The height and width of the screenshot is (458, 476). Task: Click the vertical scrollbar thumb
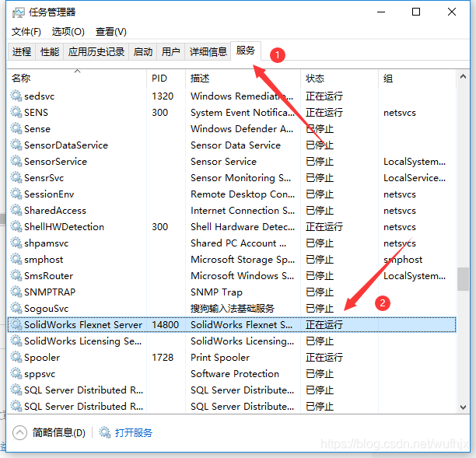(463, 278)
